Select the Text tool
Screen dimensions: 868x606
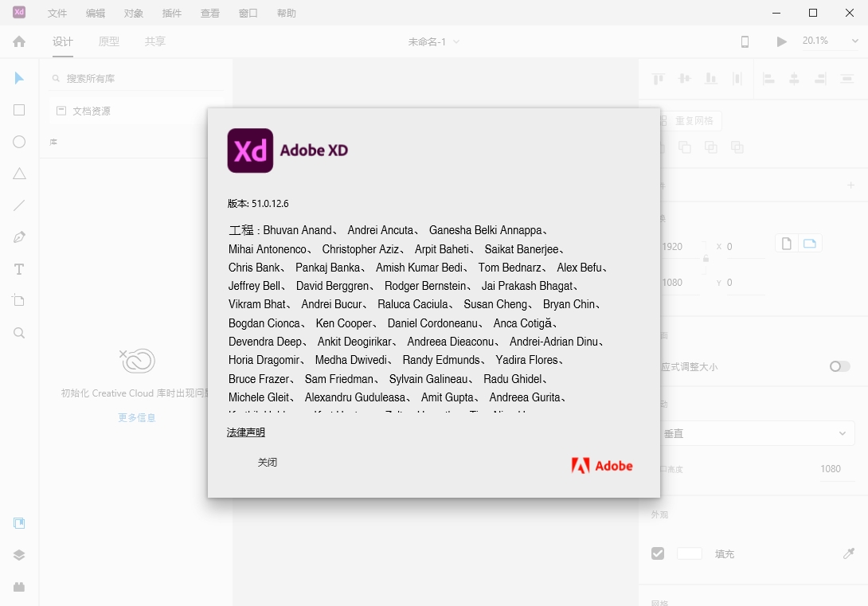[x=19, y=269]
